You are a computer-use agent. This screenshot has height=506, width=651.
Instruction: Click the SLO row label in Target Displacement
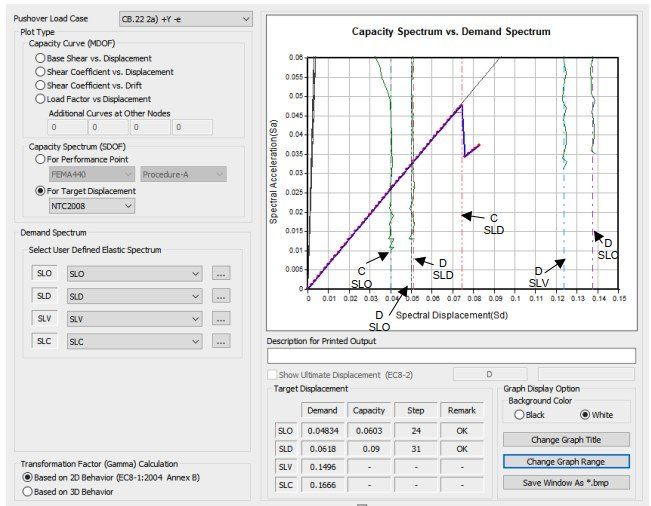point(286,431)
